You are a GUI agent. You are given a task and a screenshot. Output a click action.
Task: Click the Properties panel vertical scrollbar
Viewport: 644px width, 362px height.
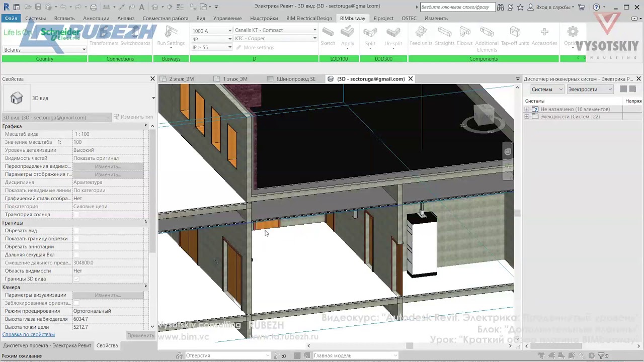(x=152, y=191)
